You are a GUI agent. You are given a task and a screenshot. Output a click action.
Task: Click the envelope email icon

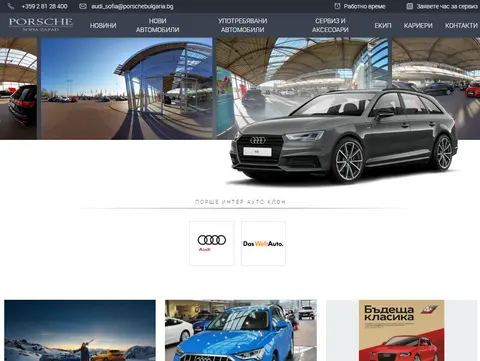click(x=83, y=6)
